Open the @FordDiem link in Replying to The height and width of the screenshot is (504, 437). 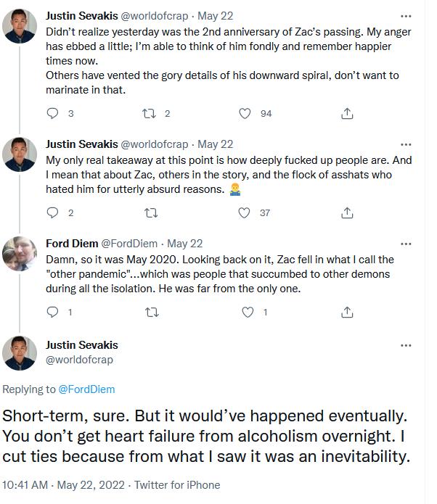86,389
